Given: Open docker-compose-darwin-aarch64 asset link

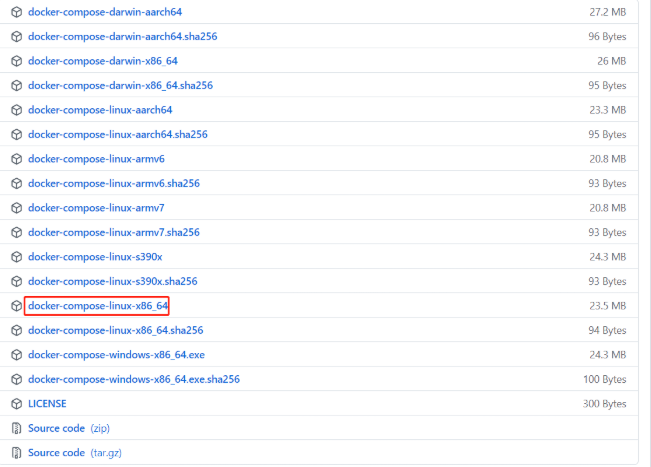Looking at the screenshot, I should 105,12.
